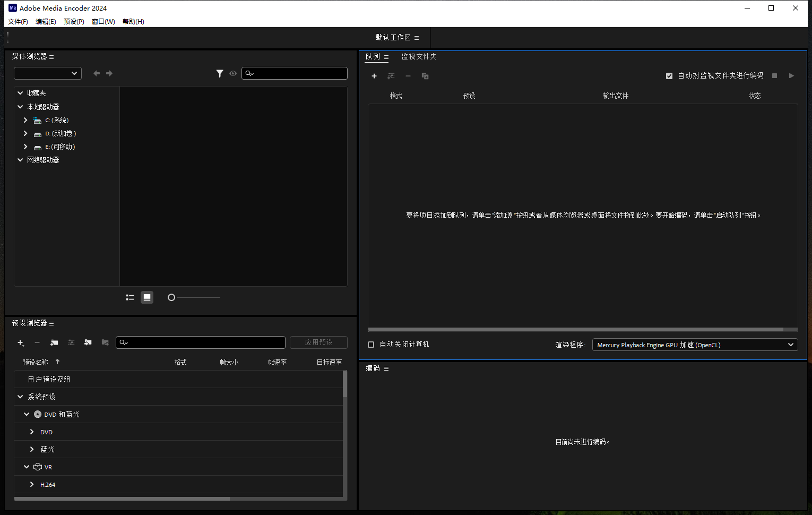Go forward in media browser
812x515 pixels.
coord(109,73)
